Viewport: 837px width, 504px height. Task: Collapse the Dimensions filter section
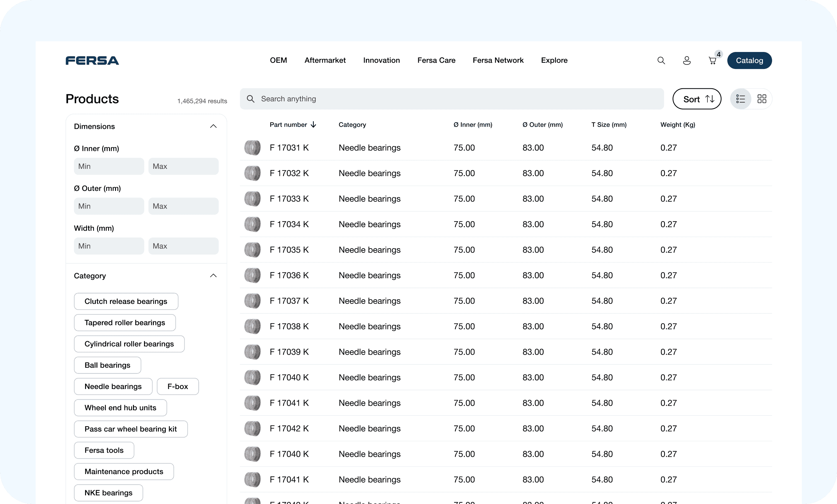click(213, 126)
